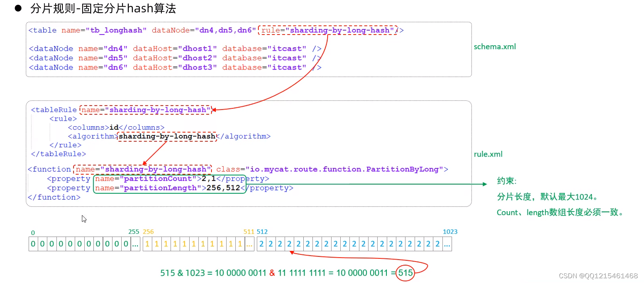This screenshot has height=283, width=644.
Task: Click tableRule name="sharding-by-long-hash" attribute
Action: [145, 110]
